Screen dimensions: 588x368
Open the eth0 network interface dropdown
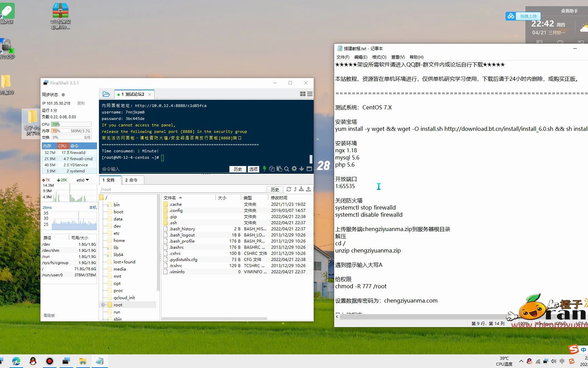pos(83,180)
